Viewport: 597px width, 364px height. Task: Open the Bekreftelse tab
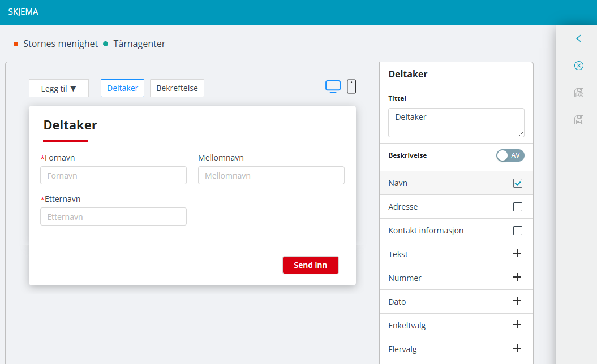[177, 88]
